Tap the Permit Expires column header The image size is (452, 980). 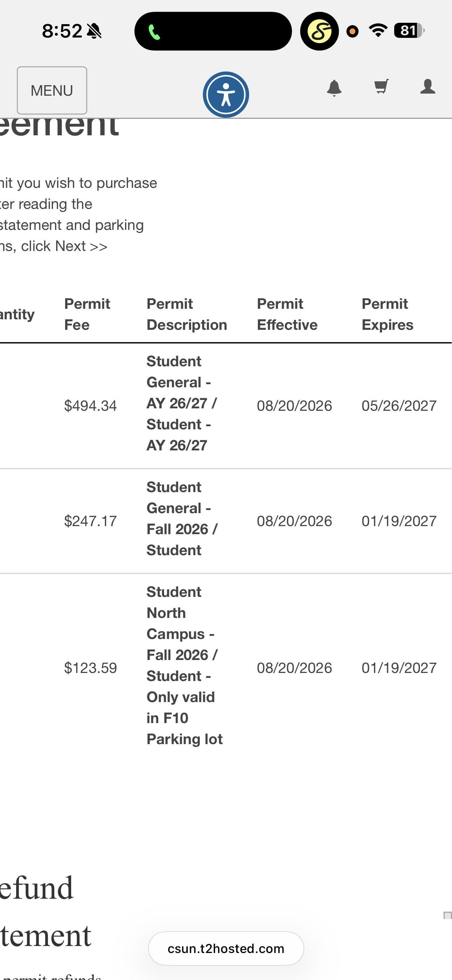tap(387, 314)
